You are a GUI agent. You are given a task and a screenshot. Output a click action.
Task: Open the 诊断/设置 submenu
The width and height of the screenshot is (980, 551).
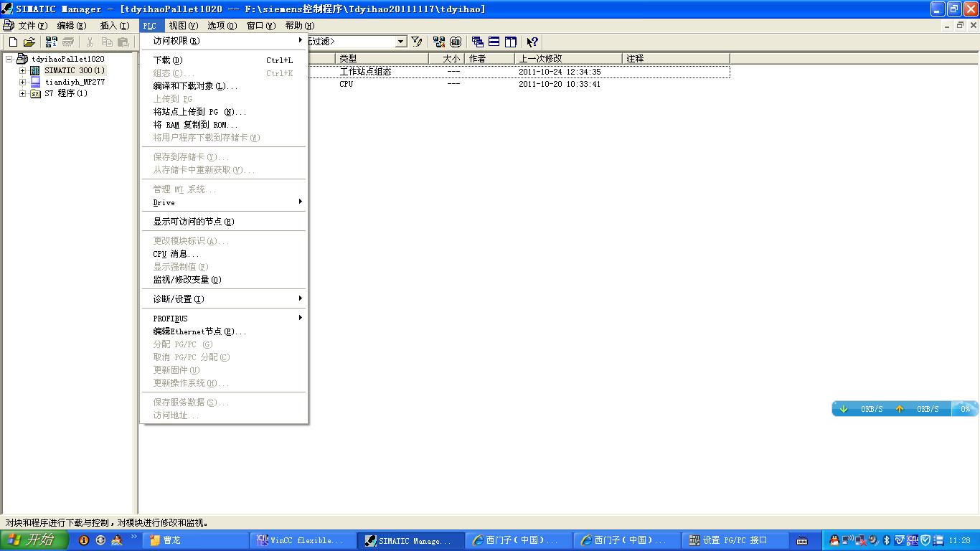click(x=225, y=299)
